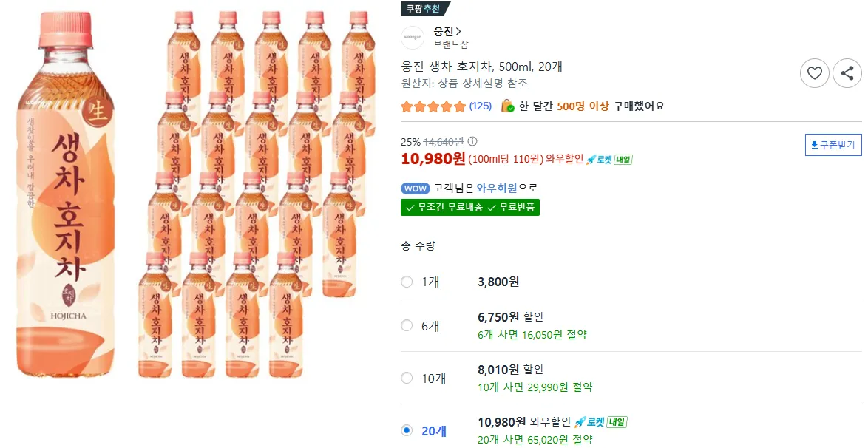Viewport: 868px width, 448px height.
Task: Select the 20개 quantity radio button
Action: [x=407, y=430]
